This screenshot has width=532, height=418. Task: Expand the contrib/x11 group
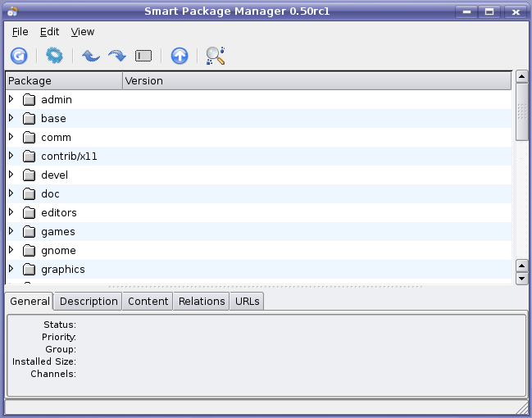pos(11,156)
